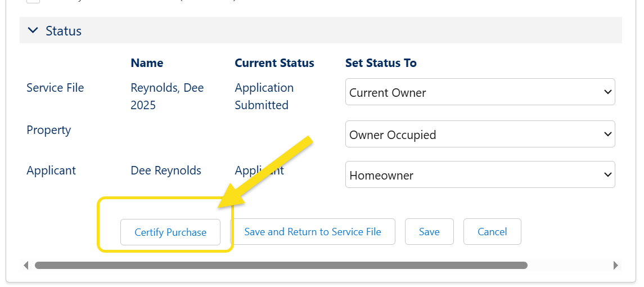644x287 pixels.
Task: Click the Application Submitted status text
Action: [264, 96]
